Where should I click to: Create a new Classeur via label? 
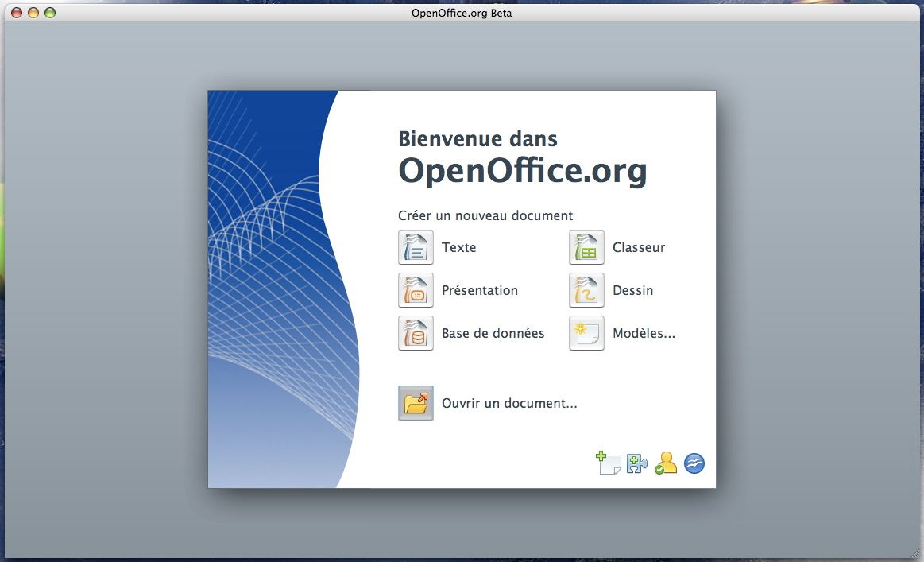(x=639, y=248)
